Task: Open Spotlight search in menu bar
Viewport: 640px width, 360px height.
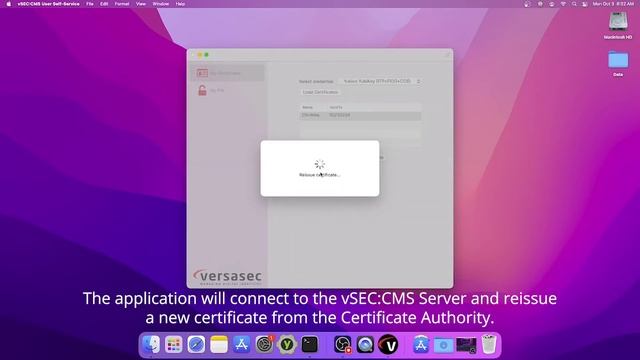Action: pyautogui.click(x=574, y=4)
